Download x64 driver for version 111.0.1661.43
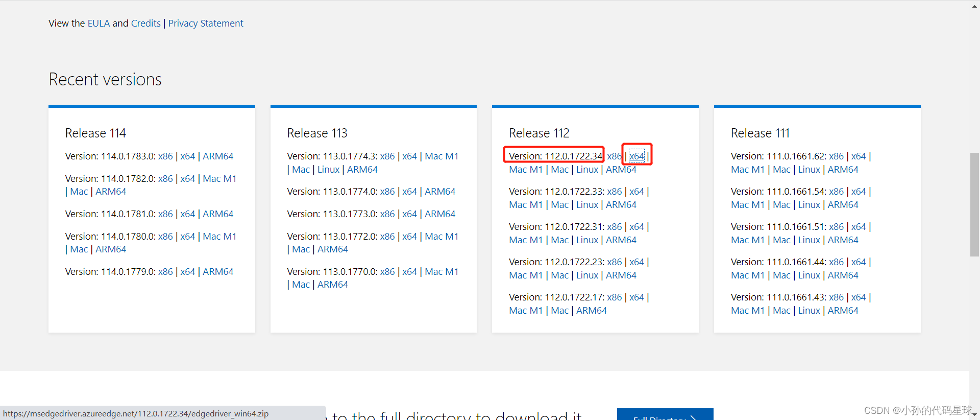The width and height of the screenshot is (980, 420). click(x=859, y=297)
